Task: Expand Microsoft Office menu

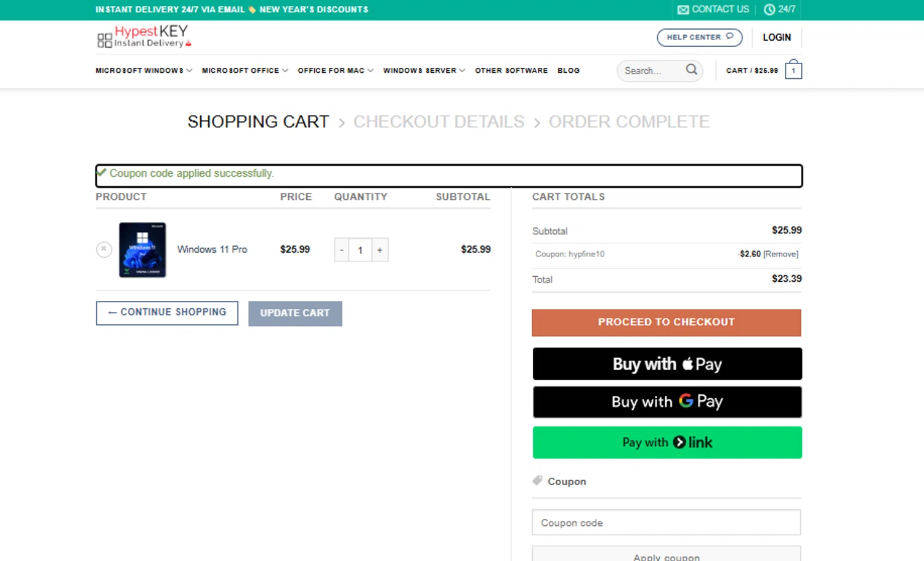Action: [245, 70]
